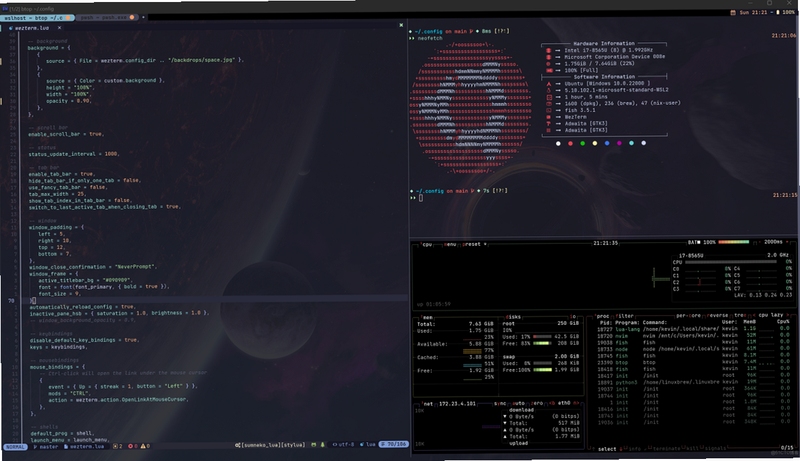
Task: Click btop net zero option
Action: (x=536, y=403)
